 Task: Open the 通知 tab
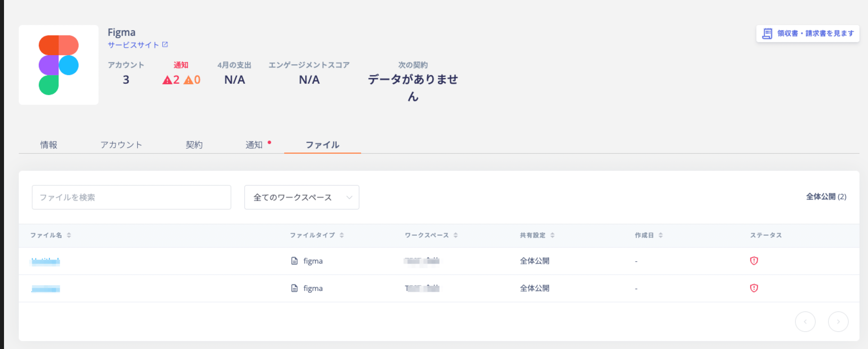[x=254, y=145]
